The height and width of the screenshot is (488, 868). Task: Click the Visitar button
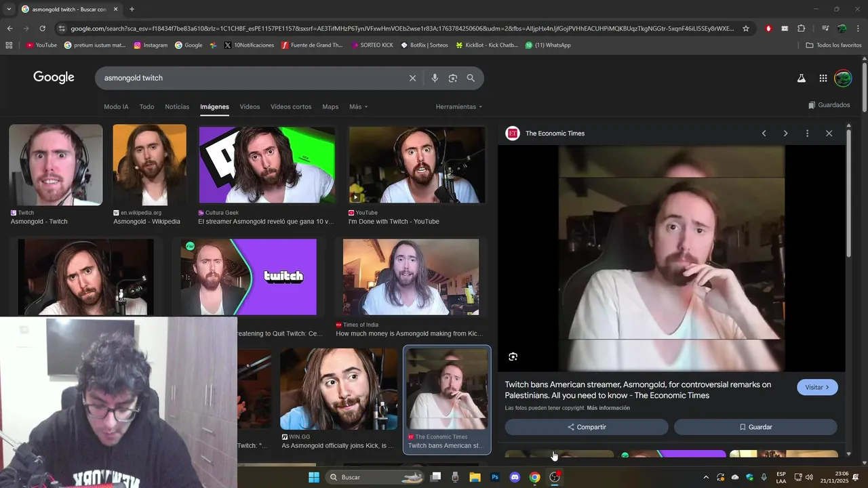(817, 388)
